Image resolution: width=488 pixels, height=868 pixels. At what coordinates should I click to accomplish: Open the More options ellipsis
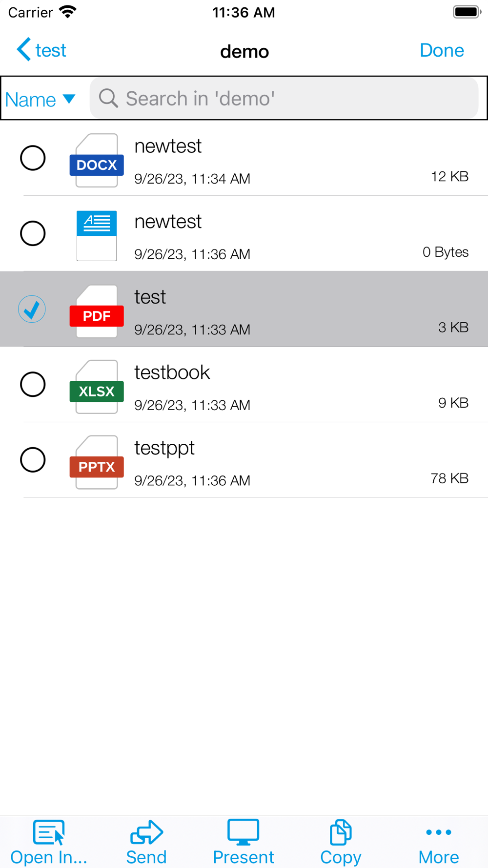click(438, 832)
